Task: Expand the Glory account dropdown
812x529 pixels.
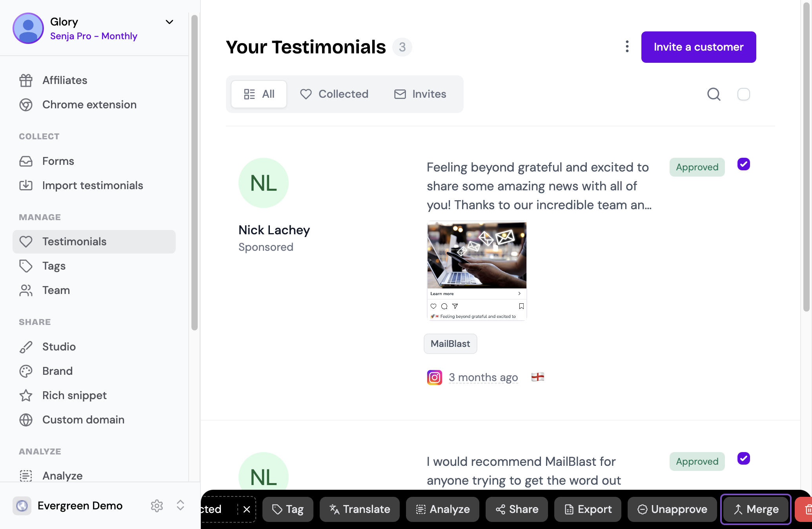Action: pyautogui.click(x=169, y=22)
